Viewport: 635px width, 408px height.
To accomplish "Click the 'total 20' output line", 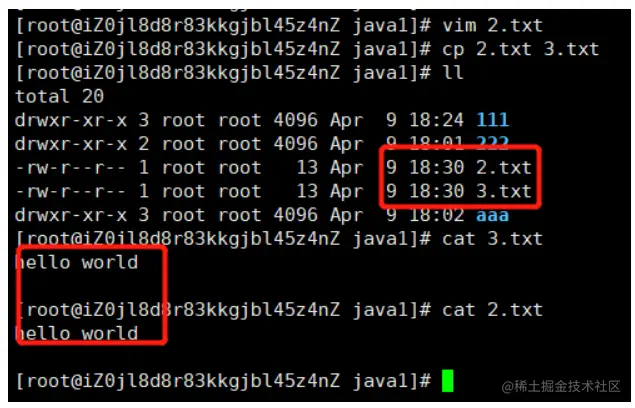I will (x=60, y=96).
